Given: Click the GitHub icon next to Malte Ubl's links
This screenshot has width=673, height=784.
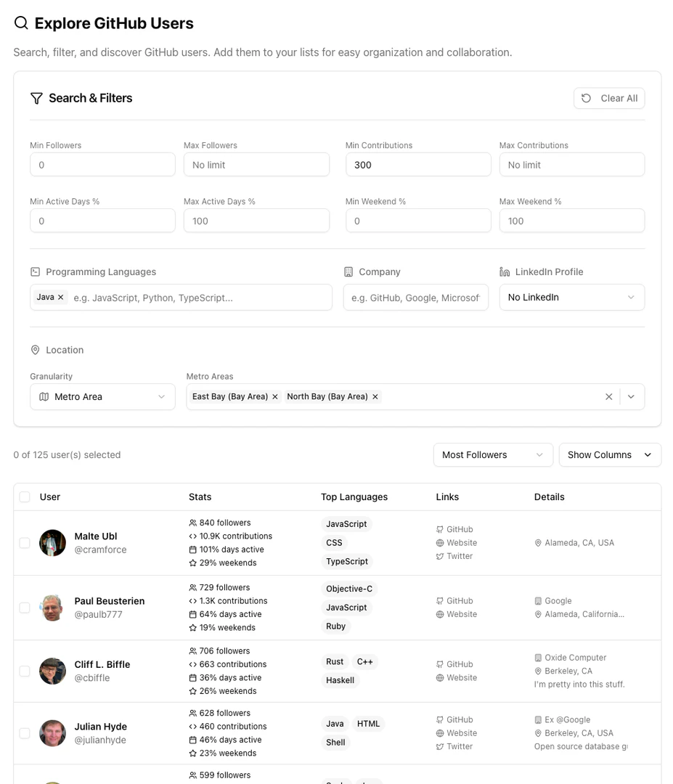Looking at the screenshot, I should coord(441,529).
